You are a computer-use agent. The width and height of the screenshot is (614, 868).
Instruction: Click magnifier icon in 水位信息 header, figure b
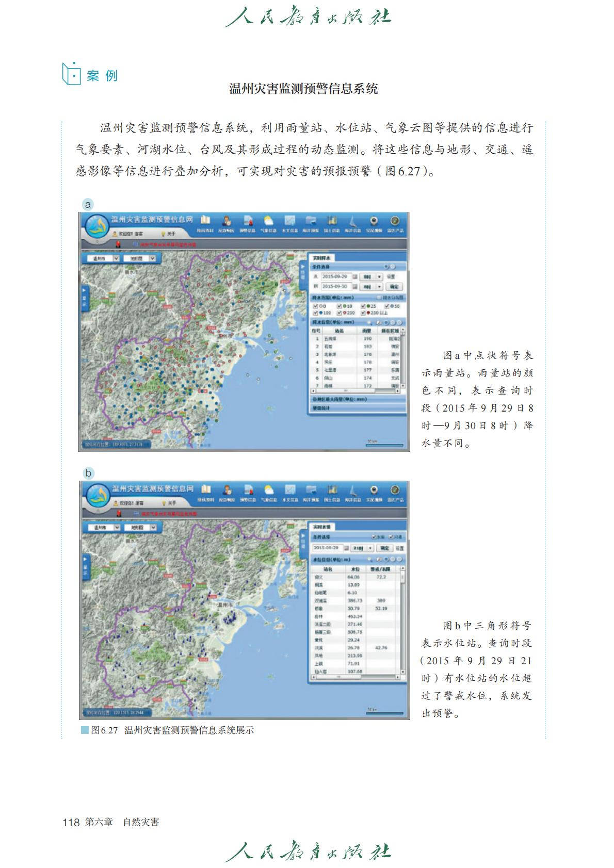click(x=370, y=560)
